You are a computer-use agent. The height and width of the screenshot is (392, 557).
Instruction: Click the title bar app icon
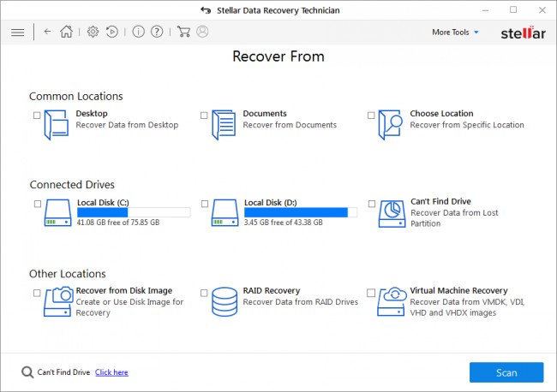tap(206, 10)
